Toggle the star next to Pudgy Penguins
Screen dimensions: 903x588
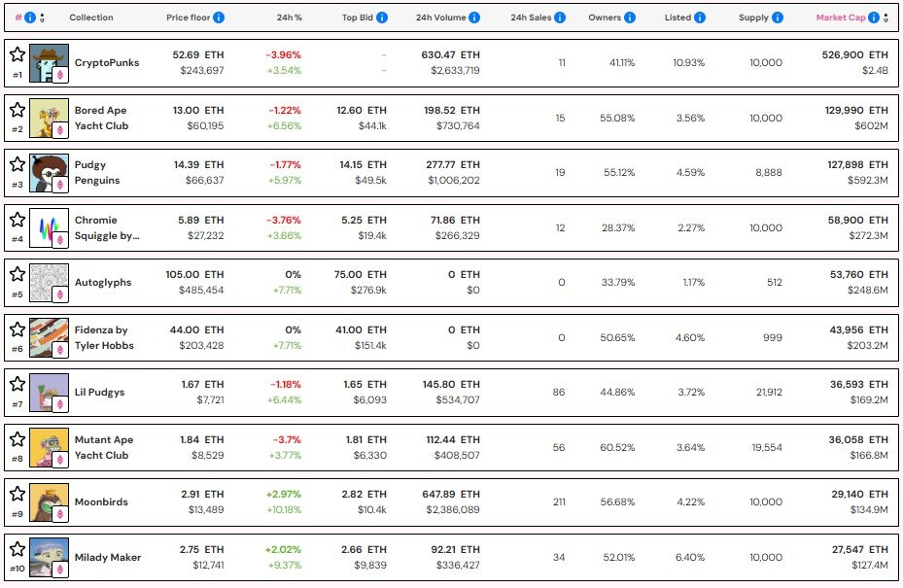[x=17, y=164]
